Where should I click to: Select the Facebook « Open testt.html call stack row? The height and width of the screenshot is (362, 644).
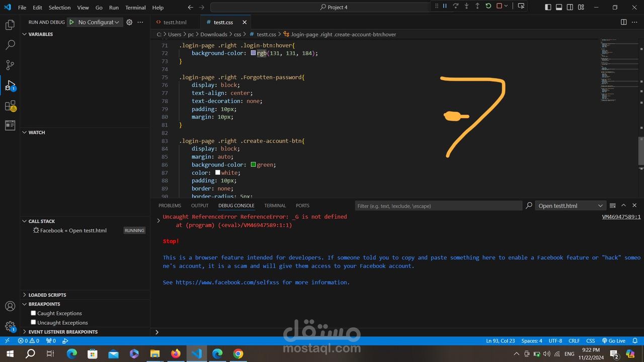pyautogui.click(x=85, y=230)
